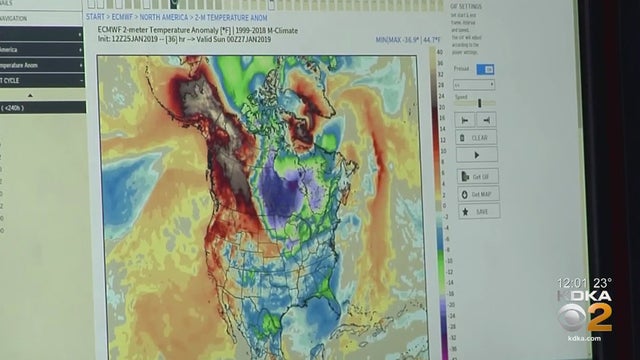Click the star icon on SAVE
The image size is (640, 360).
(465, 212)
